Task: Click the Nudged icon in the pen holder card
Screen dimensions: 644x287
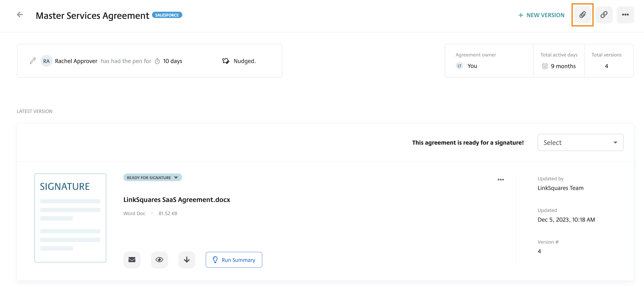Action: pyautogui.click(x=226, y=61)
